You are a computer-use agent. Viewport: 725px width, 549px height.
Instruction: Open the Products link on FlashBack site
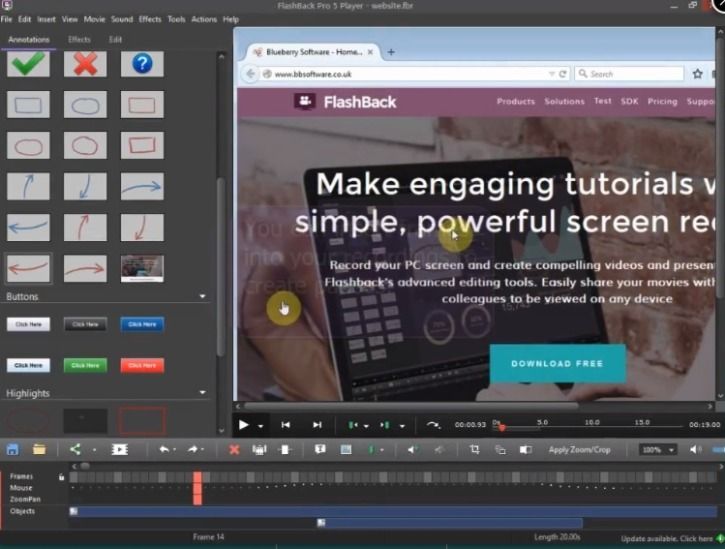click(x=516, y=101)
